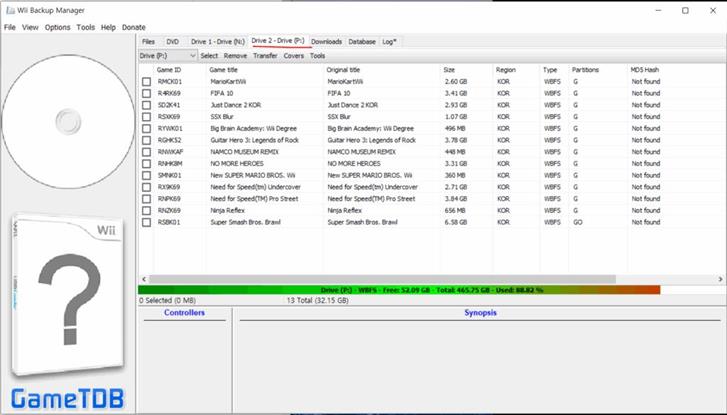
Task: Tick the checkbox for MarioKartWii
Action: point(147,82)
